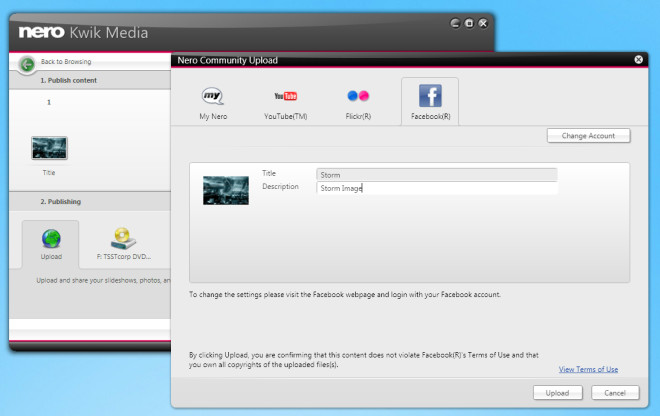660x416 pixels.
Task: Click the 1. Publish content header
Action: pyautogui.click(x=69, y=80)
